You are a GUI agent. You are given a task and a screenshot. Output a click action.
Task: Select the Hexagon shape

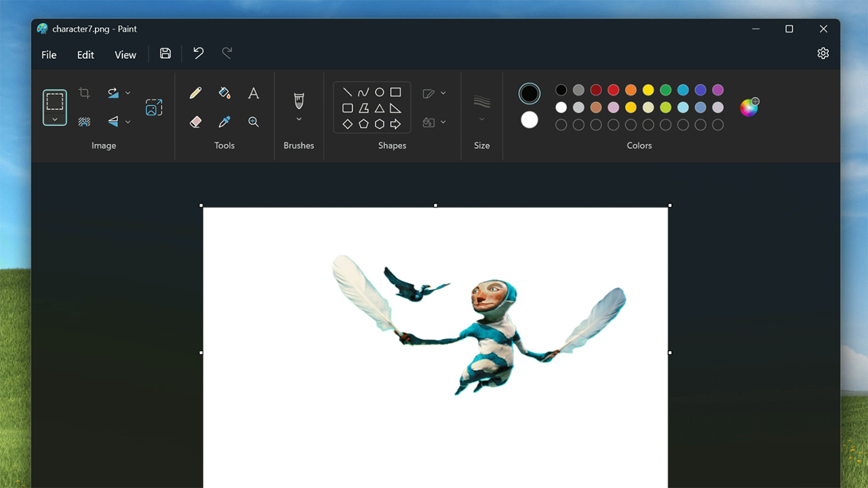coord(380,124)
